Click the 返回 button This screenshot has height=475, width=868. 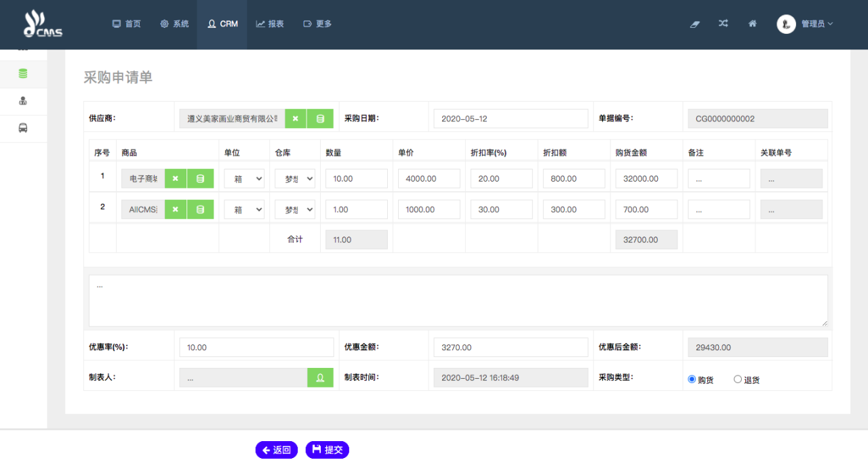276,450
